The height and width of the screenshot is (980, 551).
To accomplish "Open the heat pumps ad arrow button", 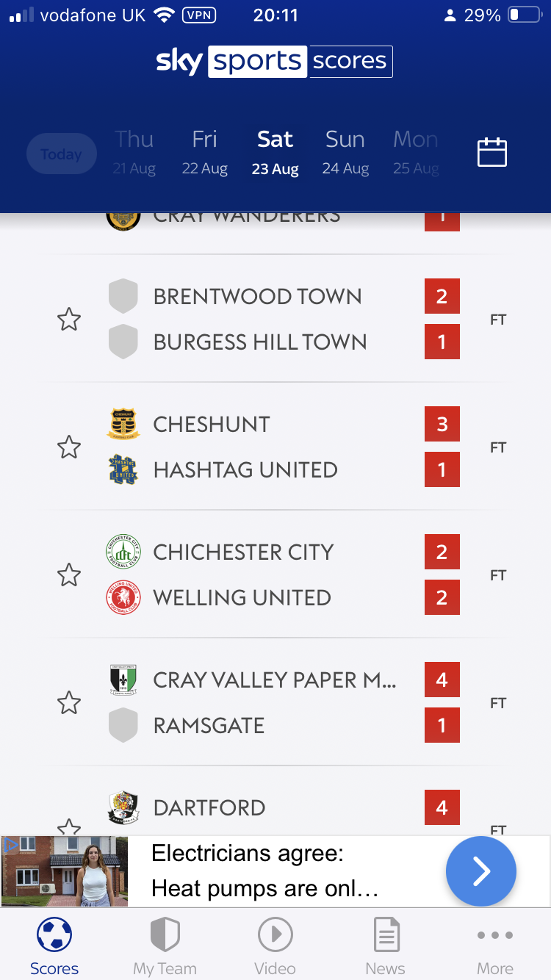I will pos(481,871).
